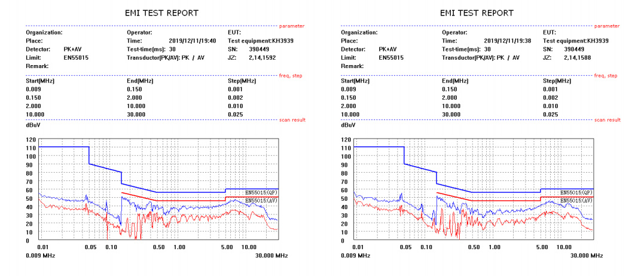Viewport: 644px width, 276px height.
Task: Click the 0.025 step value in left report
Action: tap(236, 114)
